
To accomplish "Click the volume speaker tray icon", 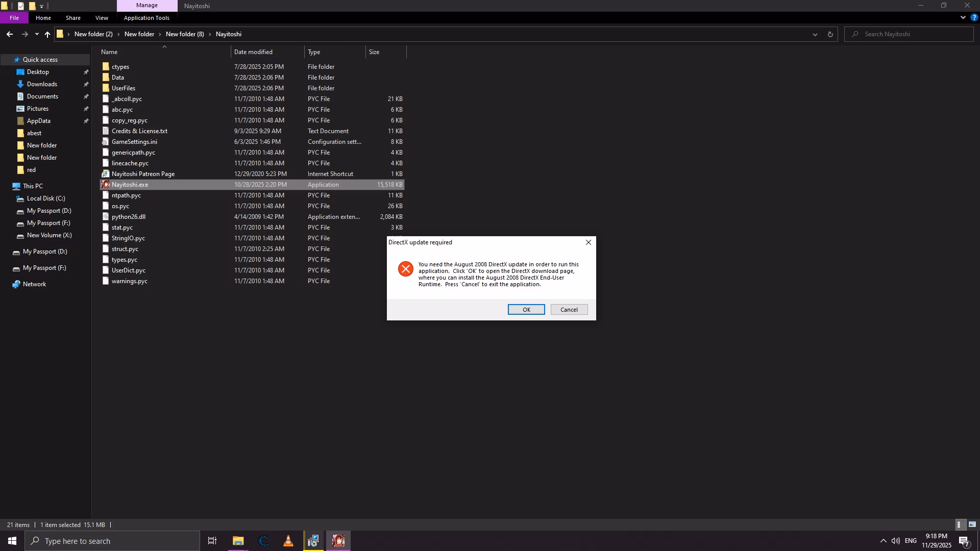I will coord(895,541).
